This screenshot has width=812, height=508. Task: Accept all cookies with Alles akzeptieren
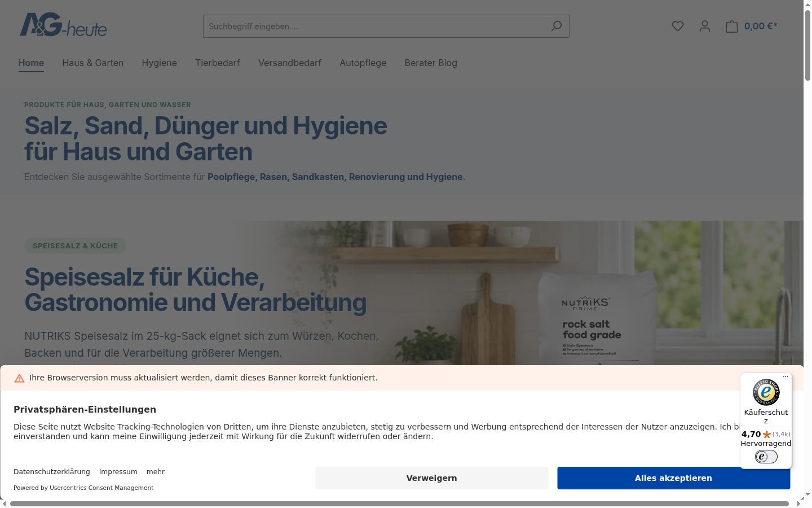pyautogui.click(x=673, y=478)
